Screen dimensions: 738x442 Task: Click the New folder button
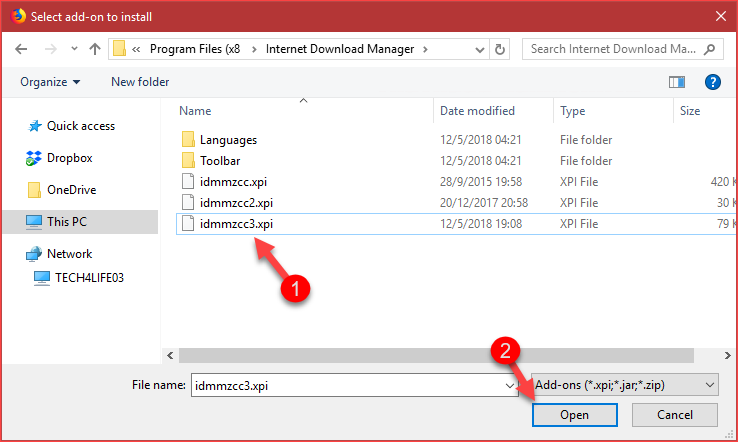click(140, 82)
